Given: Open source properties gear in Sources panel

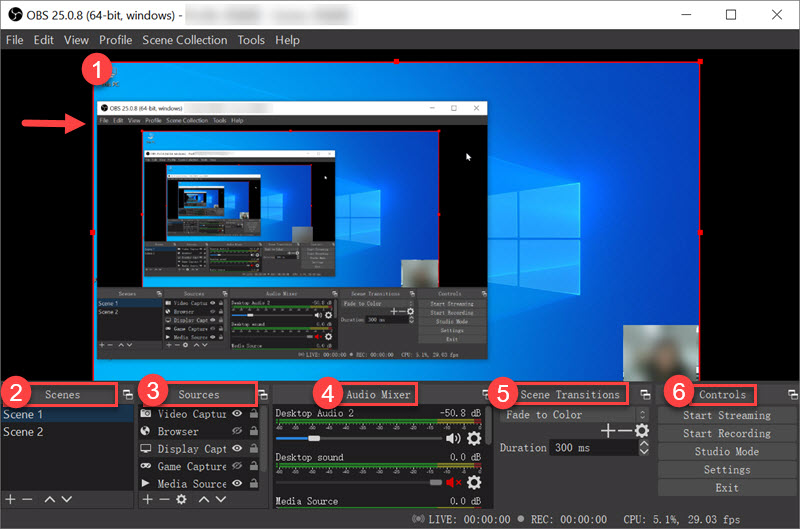Looking at the screenshot, I should pos(181,498).
